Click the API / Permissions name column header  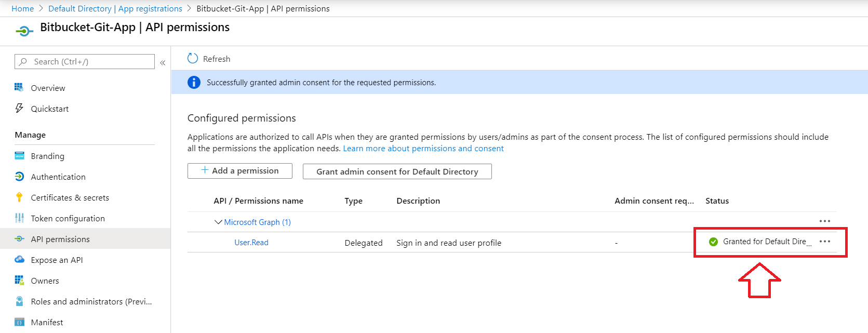tap(259, 201)
